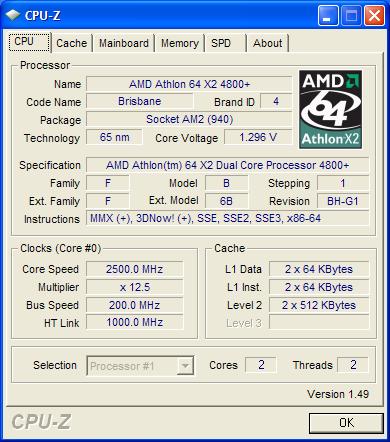Click the Ext. Family value F
The width and height of the screenshot is (390, 442).
108,201
